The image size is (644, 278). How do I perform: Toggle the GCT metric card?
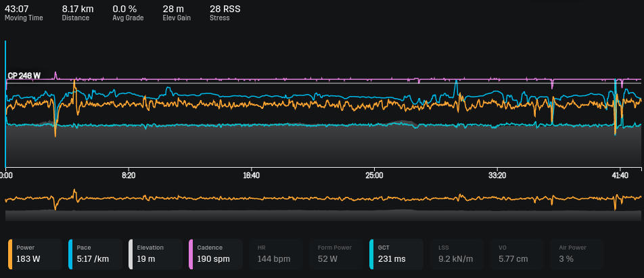click(x=396, y=254)
